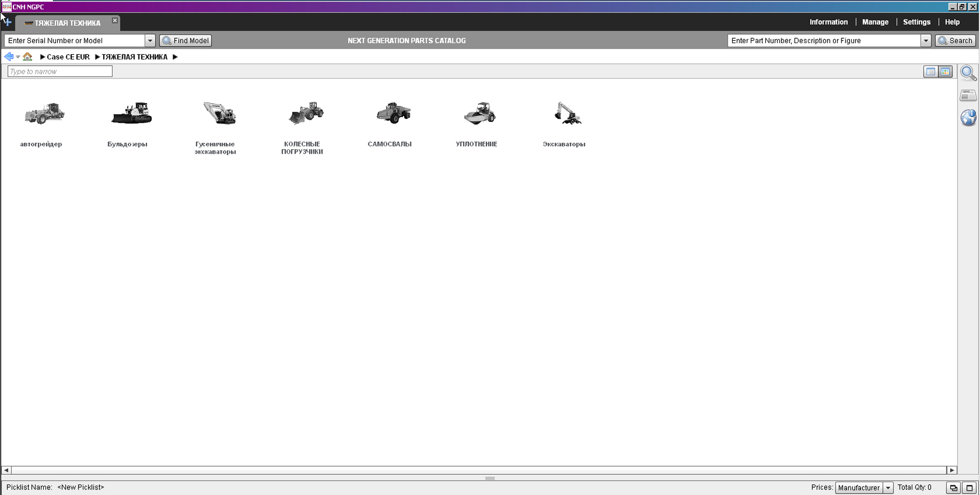Open the Prices Manufacturer dropdown
Screen dimensions: 980x495
pyautogui.click(x=887, y=488)
